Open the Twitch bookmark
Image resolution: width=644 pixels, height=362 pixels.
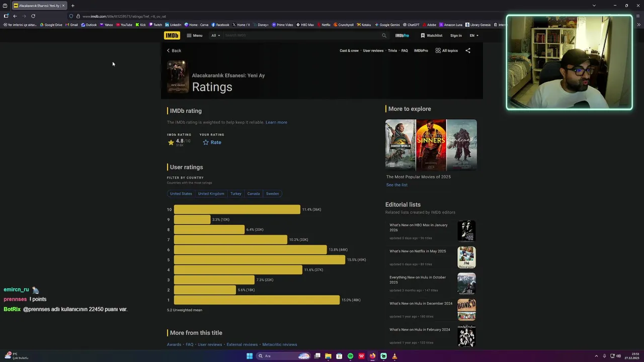pos(155,25)
